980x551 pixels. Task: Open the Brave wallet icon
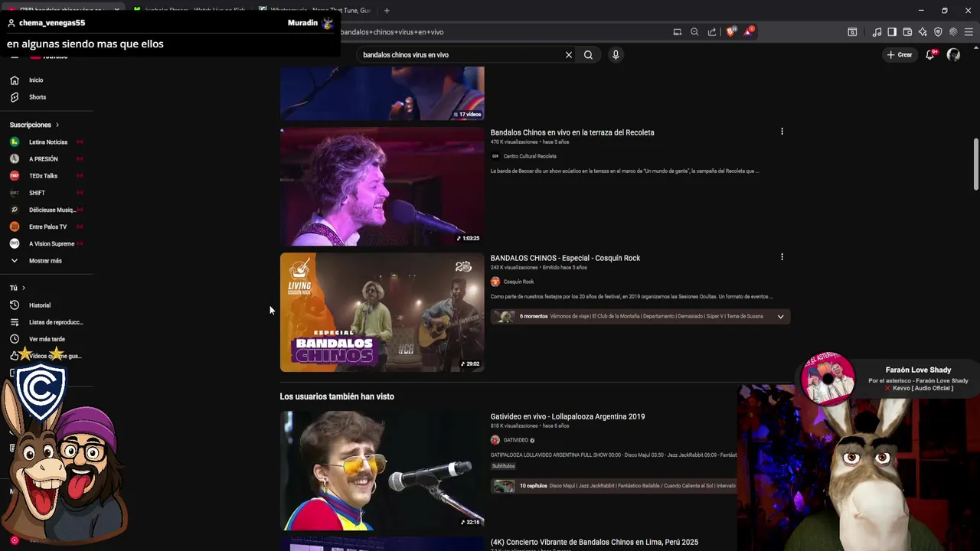[907, 32]
